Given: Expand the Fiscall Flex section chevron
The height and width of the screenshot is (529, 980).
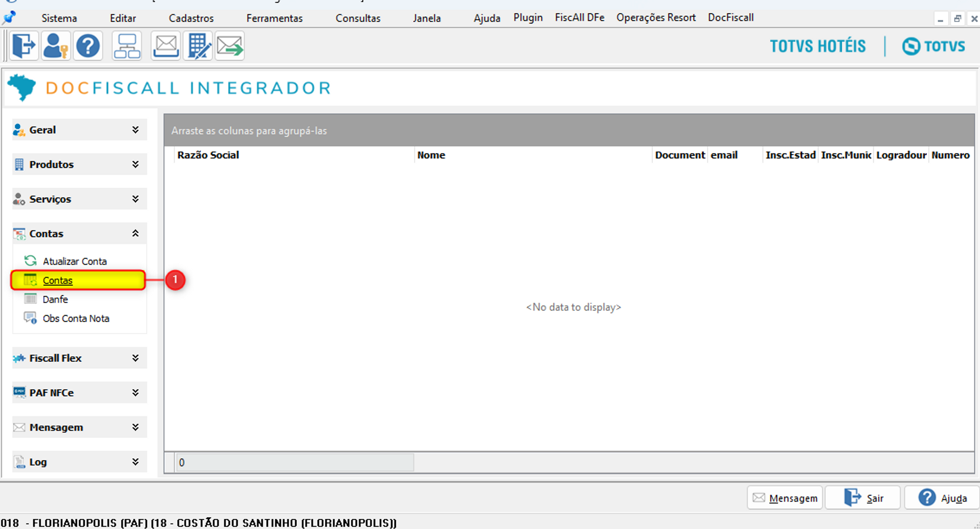Looking at the screenshot, I should tap(135, 358).
